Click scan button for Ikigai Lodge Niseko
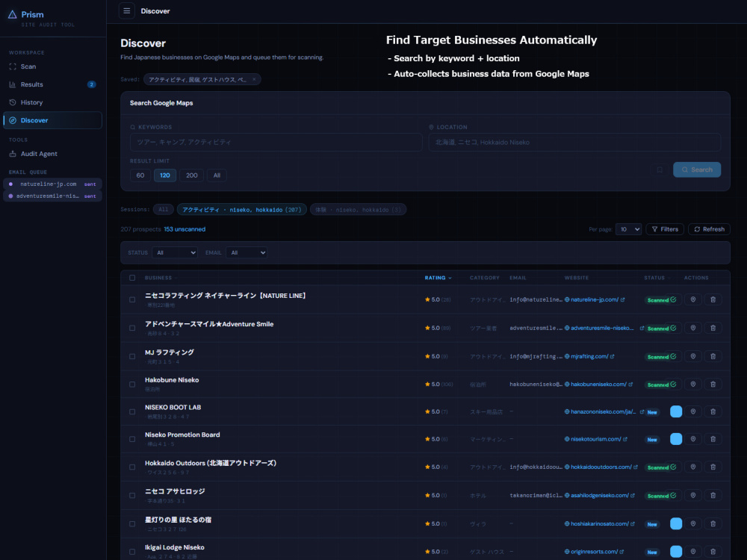The image size is (747, 560). [x=676, y=552]
